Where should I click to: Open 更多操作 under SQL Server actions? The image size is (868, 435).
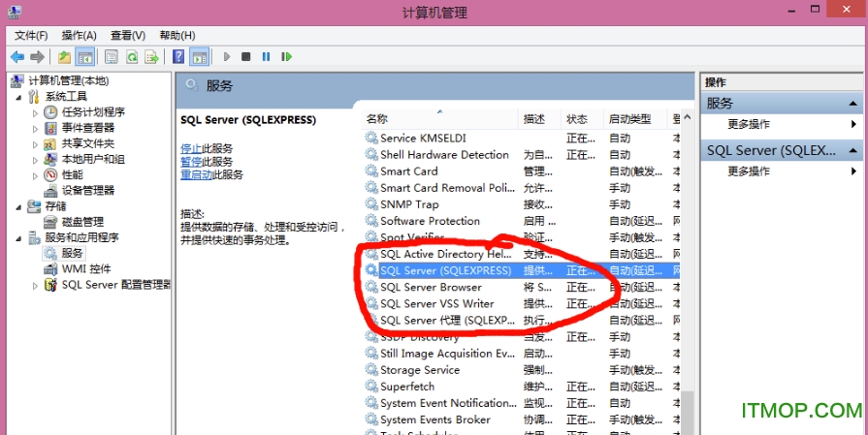pyautogui.click(x=748, y=171)
